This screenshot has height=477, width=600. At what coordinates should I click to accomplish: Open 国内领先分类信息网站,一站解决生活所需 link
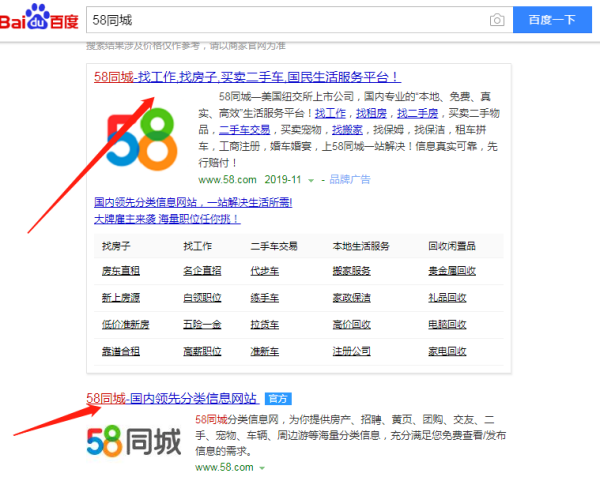coord(193,202)
